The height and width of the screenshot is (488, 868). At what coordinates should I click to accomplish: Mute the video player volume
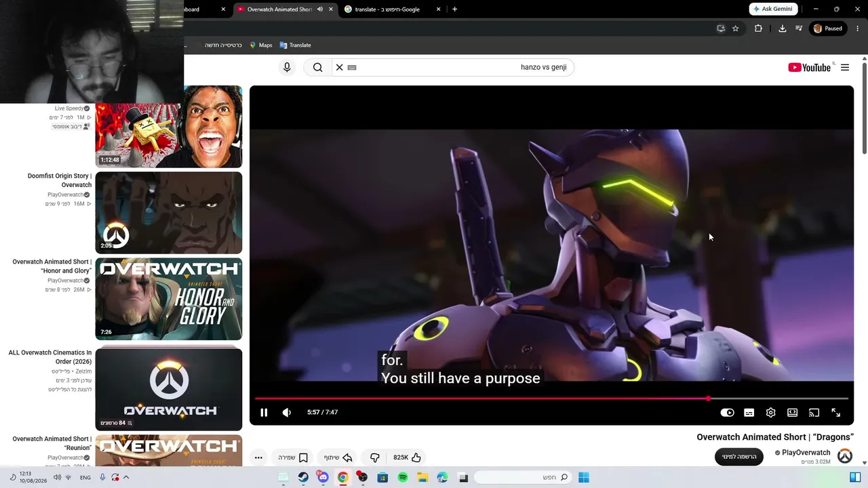287,412
